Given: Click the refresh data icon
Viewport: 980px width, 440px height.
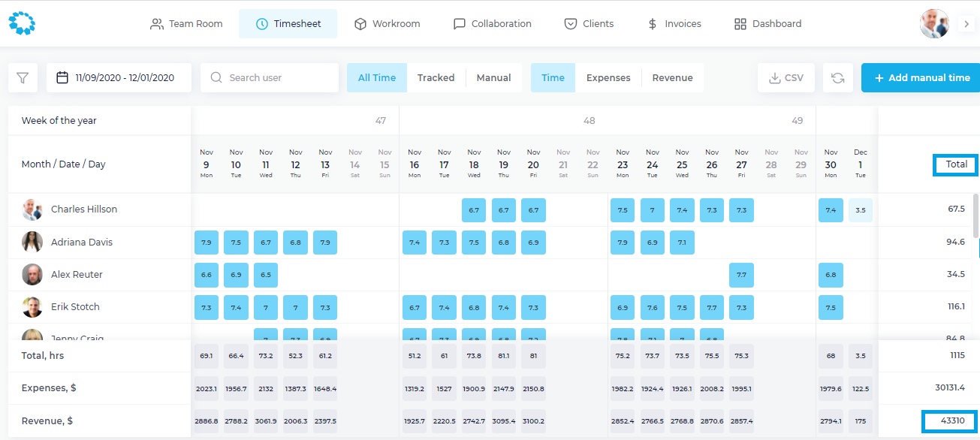Looking at the screenshot, I should pyautogui.click(x=838, y=78).
